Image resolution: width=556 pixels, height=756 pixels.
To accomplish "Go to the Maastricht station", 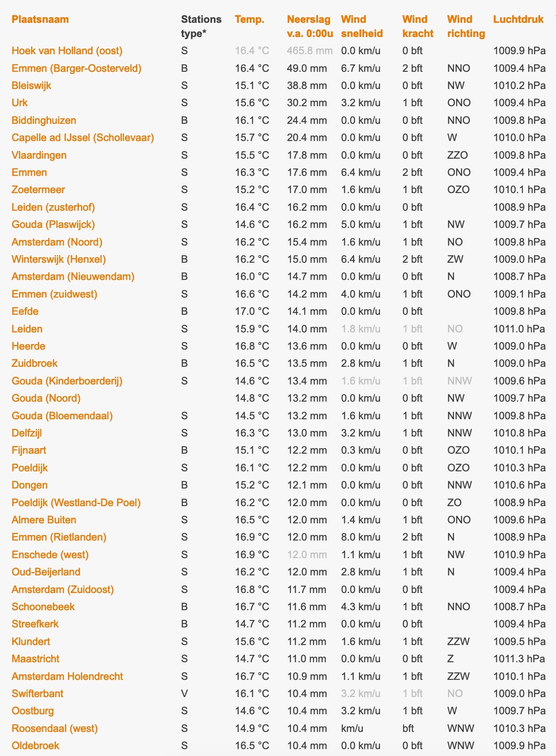I will pyautogui.click(x=35, y=659).
